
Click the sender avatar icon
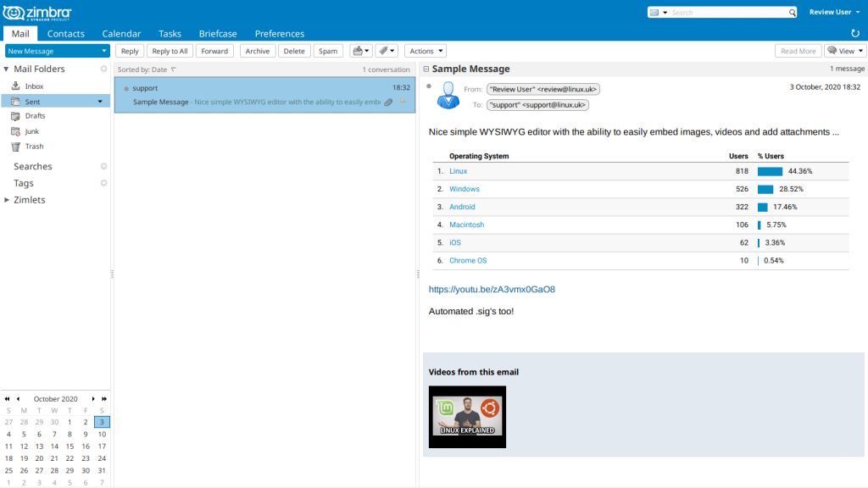pyautogui.click(x=448, y=95)
